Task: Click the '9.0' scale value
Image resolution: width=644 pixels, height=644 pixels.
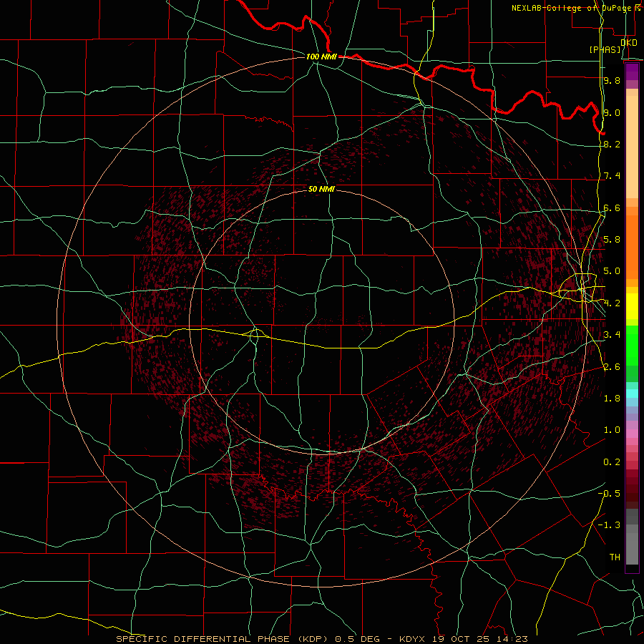Action: [612, 112]
